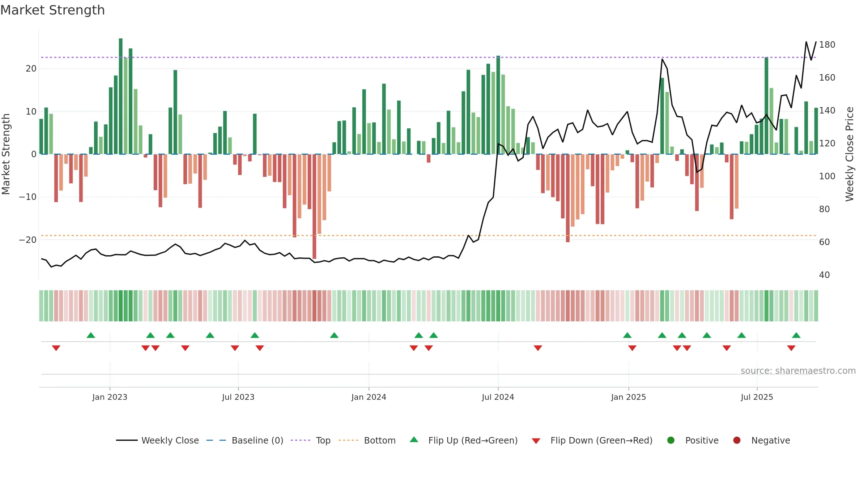The image size is (868, 488).
Task: Click the source: sharemaestro.com text
Action: click(x=798, y=371)
